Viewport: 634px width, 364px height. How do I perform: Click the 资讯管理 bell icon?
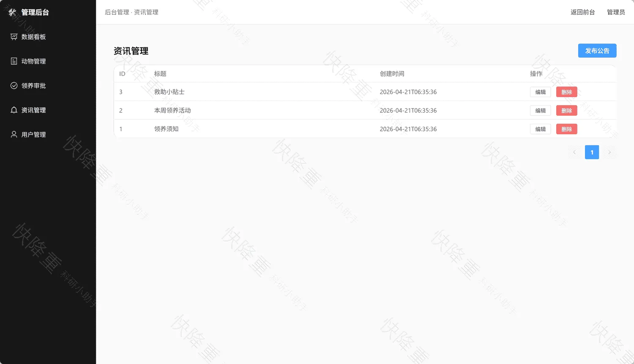coord(14,110)
